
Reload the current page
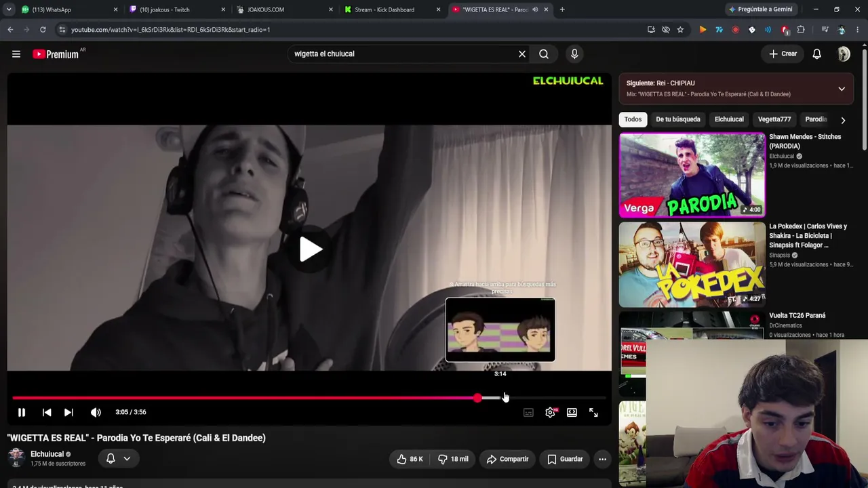click(x=43, y=30)
